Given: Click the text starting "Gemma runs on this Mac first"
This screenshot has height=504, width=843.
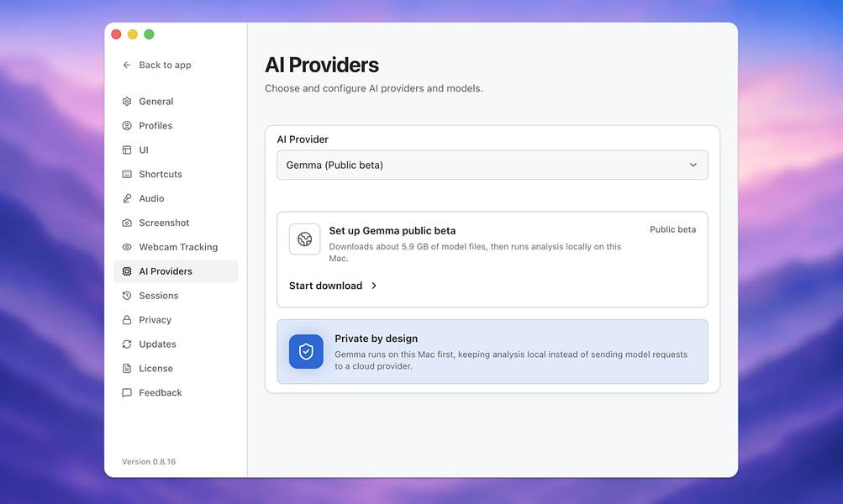Looking at the screenshot, I should (511, 360).
